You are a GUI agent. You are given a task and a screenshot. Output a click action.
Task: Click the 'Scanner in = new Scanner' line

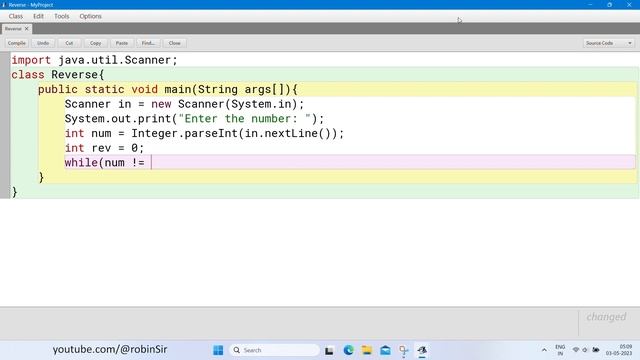coord(184,104)
